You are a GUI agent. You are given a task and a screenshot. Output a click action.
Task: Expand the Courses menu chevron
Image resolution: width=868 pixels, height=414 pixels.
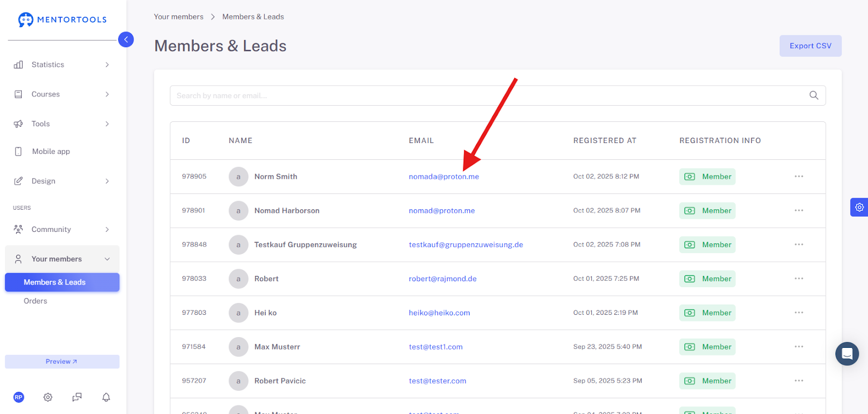[x=107, y=94]
